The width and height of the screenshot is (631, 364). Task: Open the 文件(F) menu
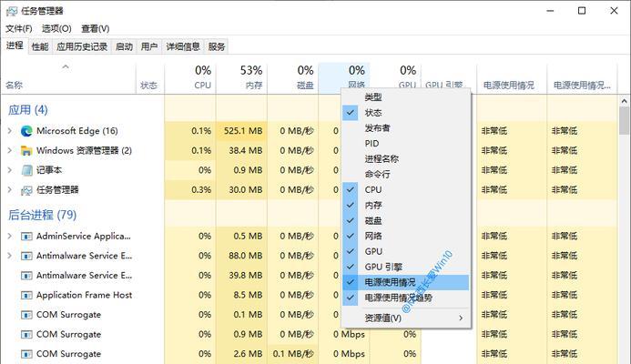point(18,28)
